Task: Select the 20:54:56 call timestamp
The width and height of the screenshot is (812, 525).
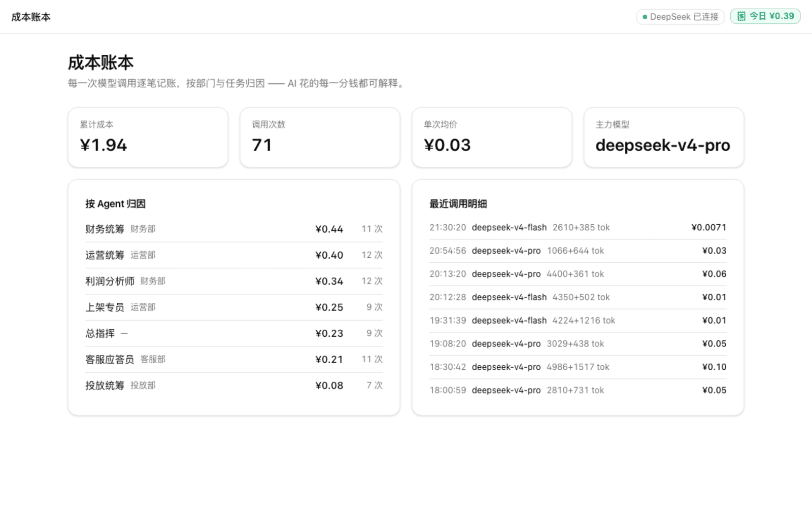Action: tap(448, 251)
